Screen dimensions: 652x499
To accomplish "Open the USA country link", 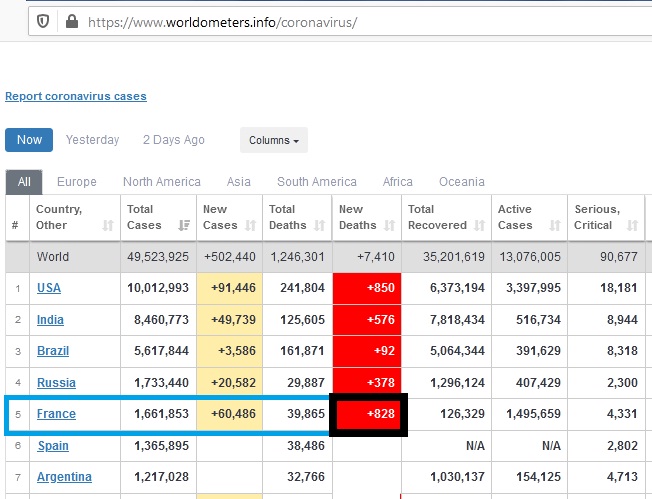I will 49,288.
